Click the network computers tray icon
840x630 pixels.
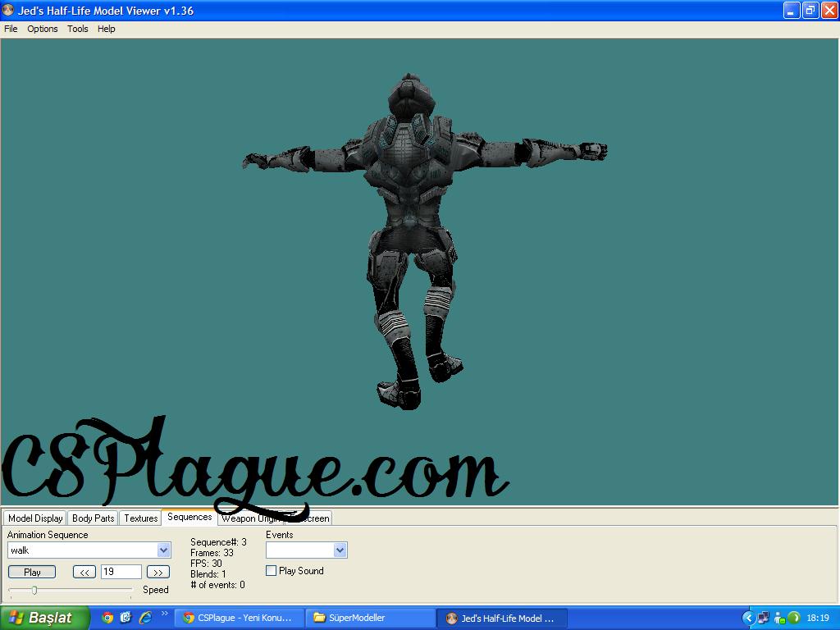point(763,618)
